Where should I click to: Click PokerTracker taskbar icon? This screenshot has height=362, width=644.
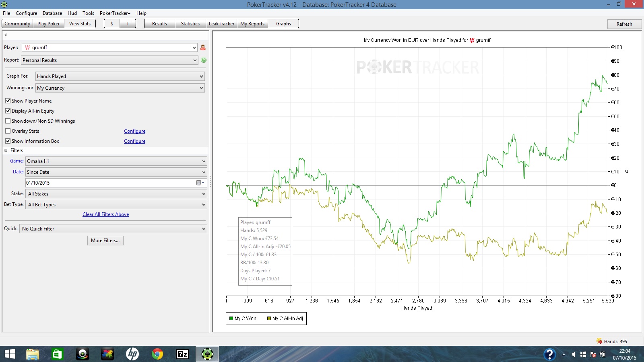[x=207, y=354]
